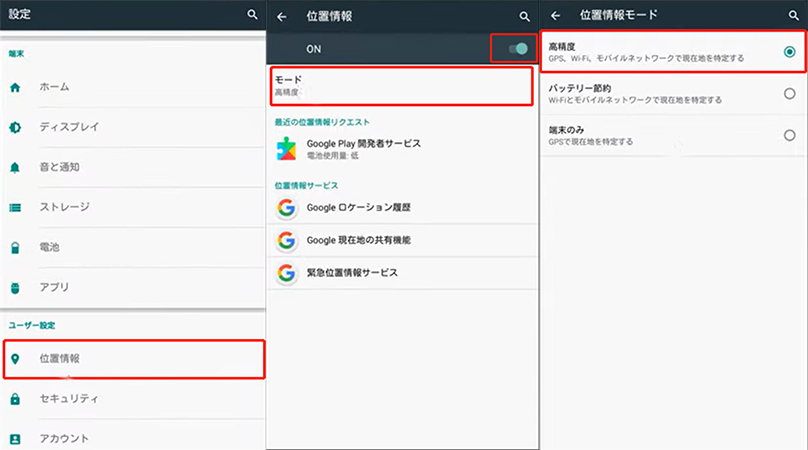Tap Google logo next to ロケーション履歴
Screen dimensions: 808x450
[x=287, y=208]
